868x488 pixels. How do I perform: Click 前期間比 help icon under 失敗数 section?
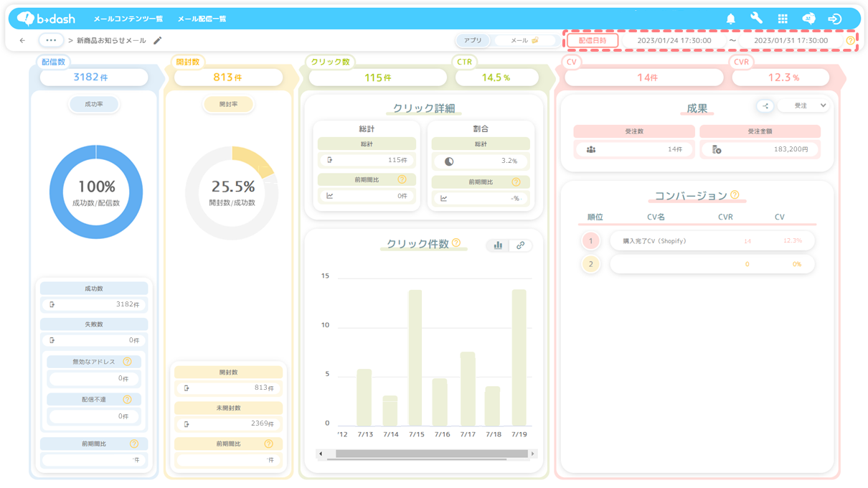coord(133,444)
